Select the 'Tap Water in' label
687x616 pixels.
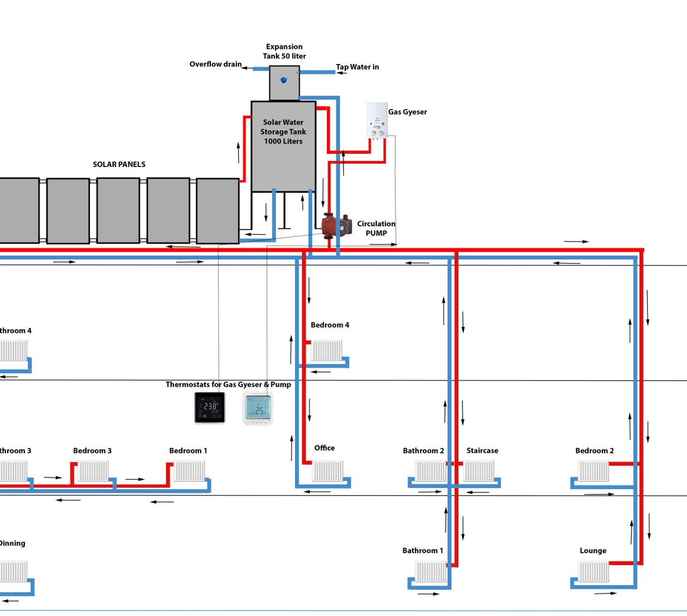tap(357, 67)
